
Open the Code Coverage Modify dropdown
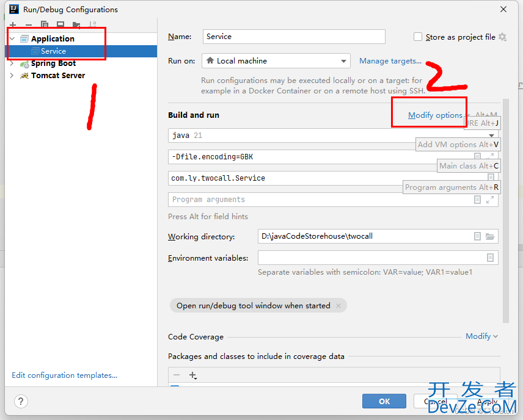(x=481, y=336)
